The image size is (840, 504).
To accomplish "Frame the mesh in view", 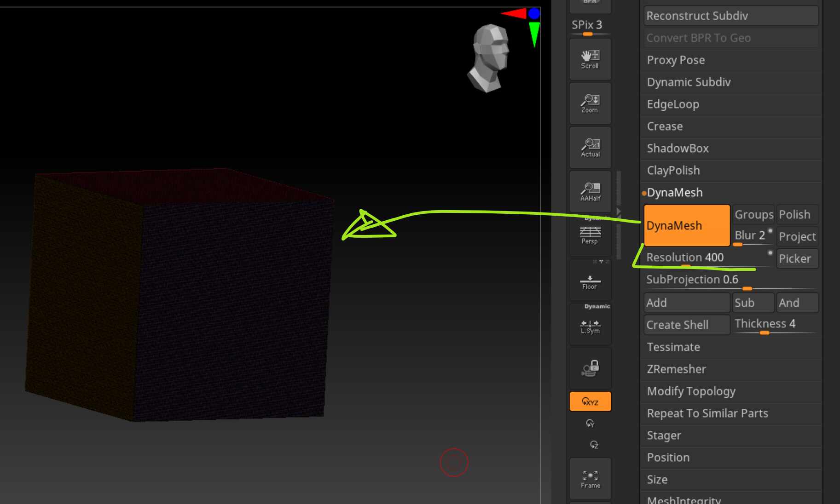I will coord(590,479).
